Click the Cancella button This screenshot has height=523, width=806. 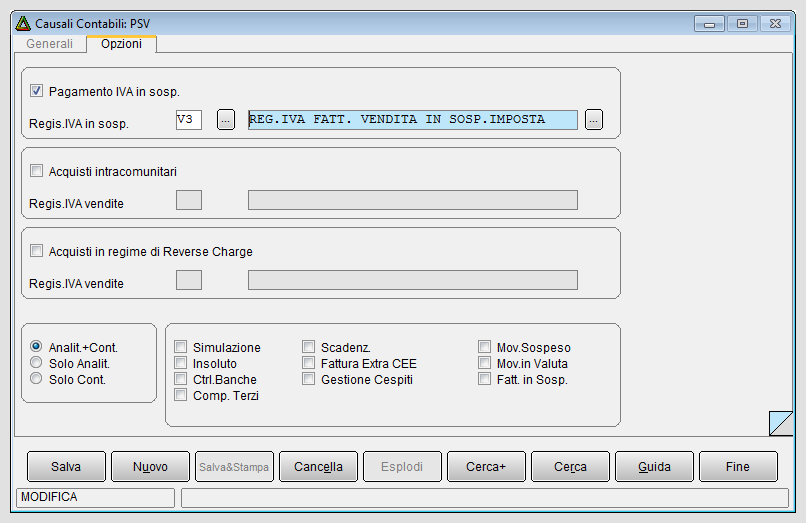(x=318, y=466)
